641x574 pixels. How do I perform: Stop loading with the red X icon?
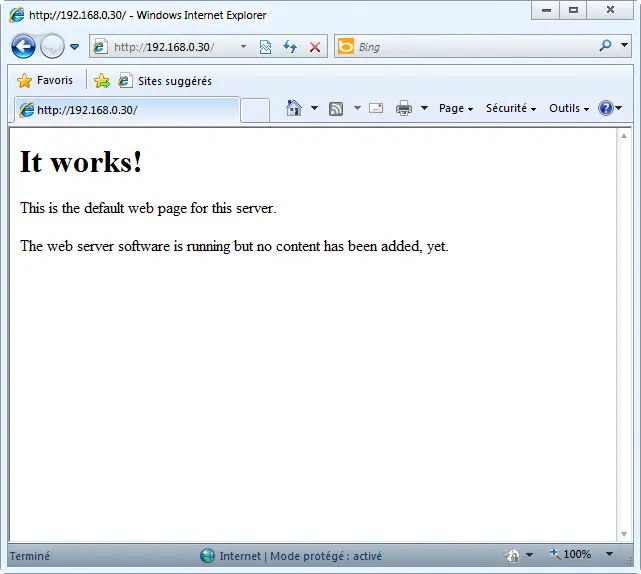tap(315, 47)
